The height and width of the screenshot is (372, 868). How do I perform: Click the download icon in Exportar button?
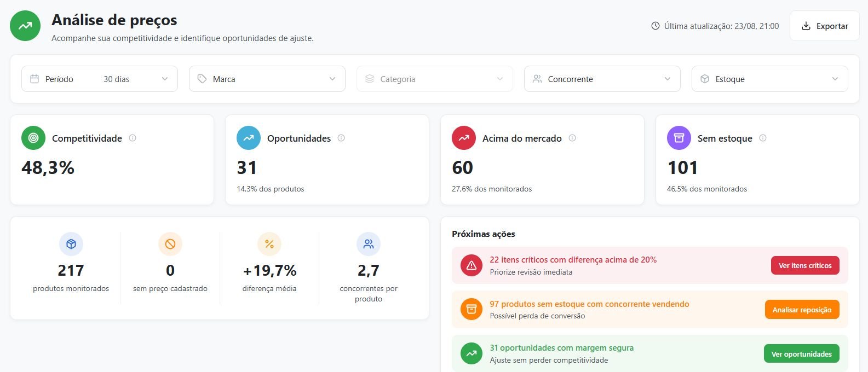[806, 26]
